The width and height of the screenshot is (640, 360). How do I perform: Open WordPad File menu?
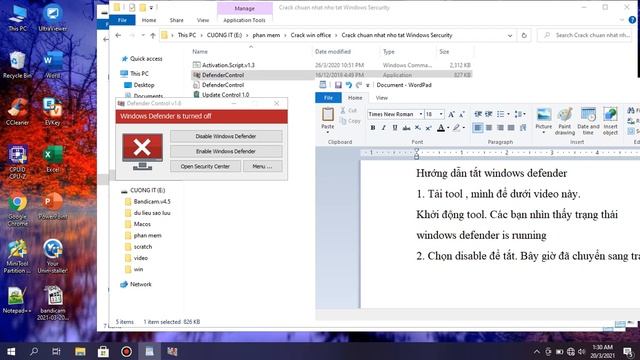(x=328, y=98)
